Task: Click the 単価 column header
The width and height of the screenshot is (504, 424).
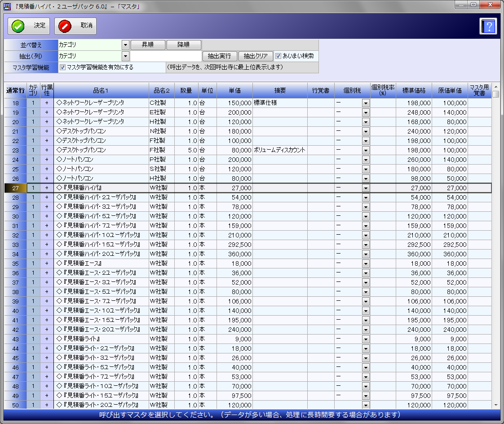Action: (x=234, y=90)
